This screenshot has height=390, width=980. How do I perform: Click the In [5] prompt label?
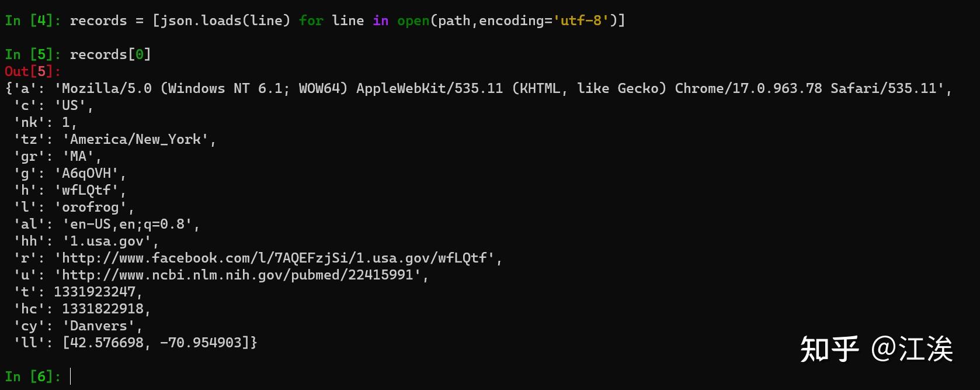pos(32,54)
